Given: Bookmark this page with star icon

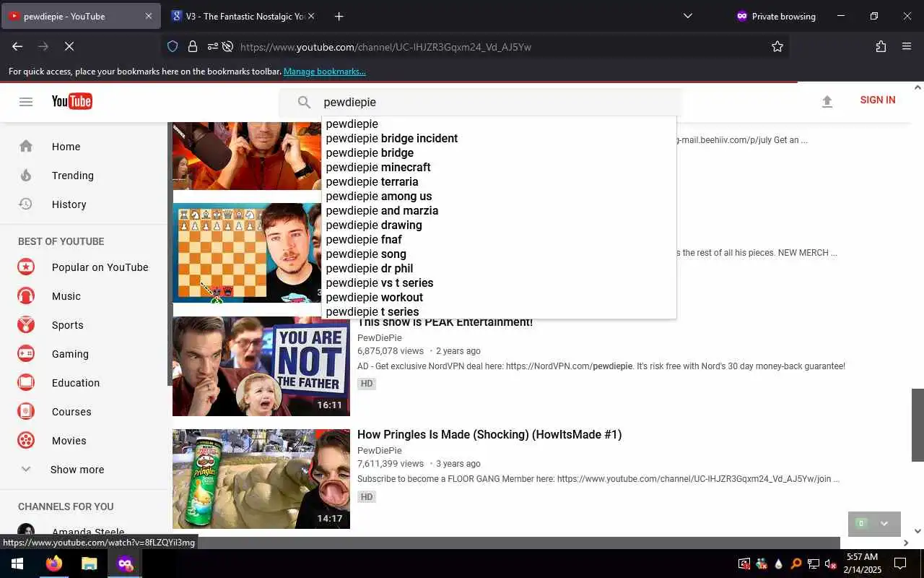Looking at the screenshot, I should 777,46.
